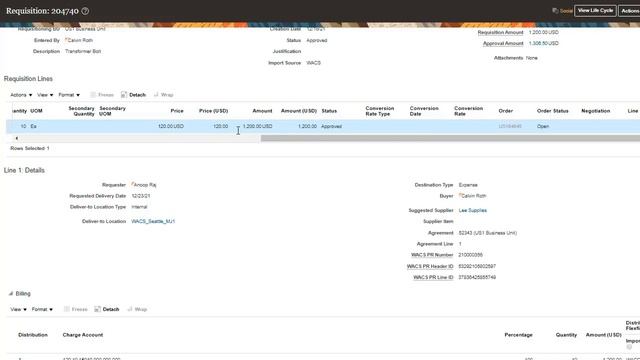
Task: Click the 'Approved' status cell in lines table
Action: pos(331,127)
